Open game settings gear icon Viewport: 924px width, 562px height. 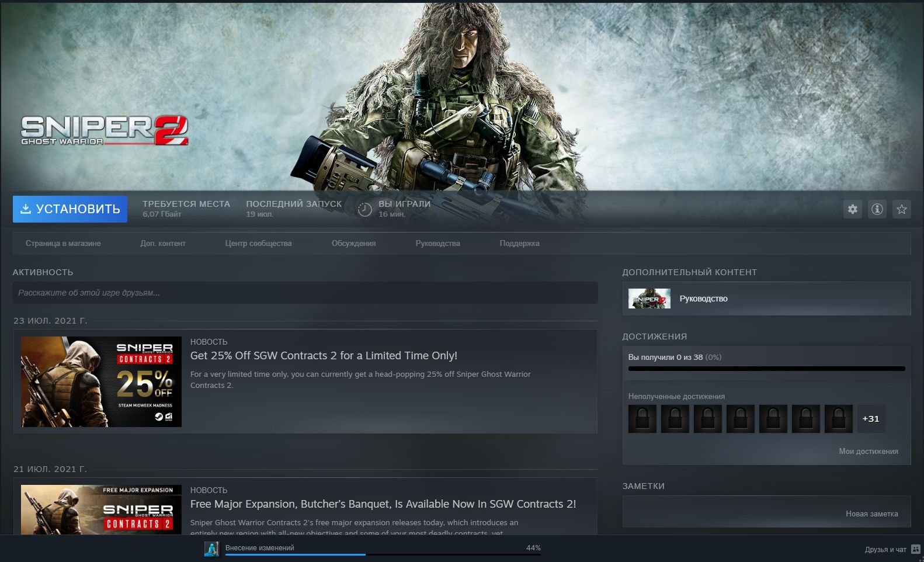click(853, 209)
